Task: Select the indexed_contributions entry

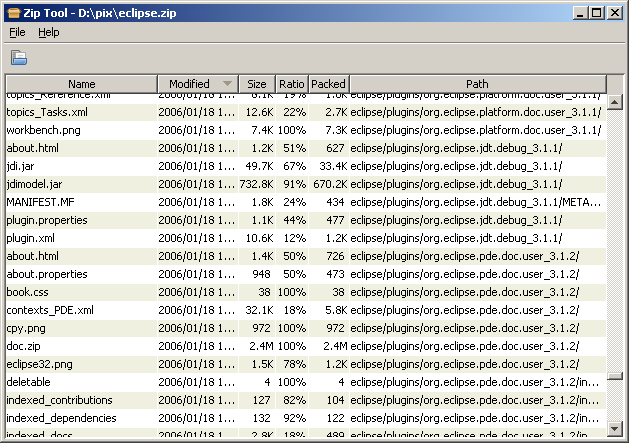Action: 306,400
